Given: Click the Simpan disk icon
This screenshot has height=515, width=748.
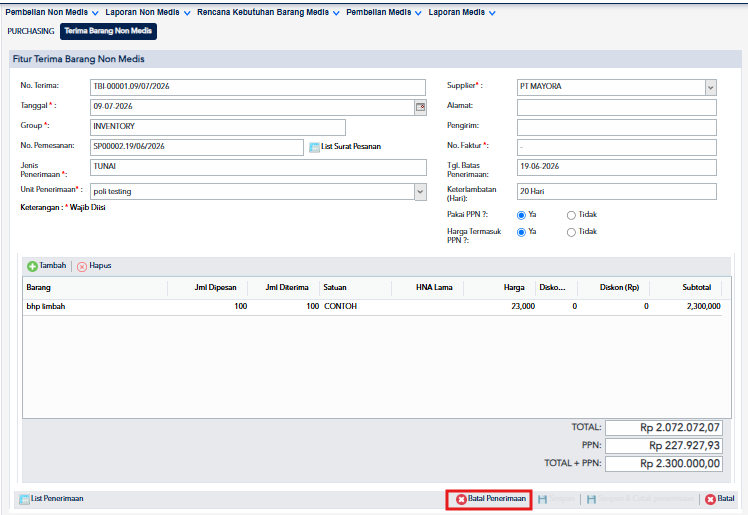Looking at the screenshot, I should pos(542,499).
